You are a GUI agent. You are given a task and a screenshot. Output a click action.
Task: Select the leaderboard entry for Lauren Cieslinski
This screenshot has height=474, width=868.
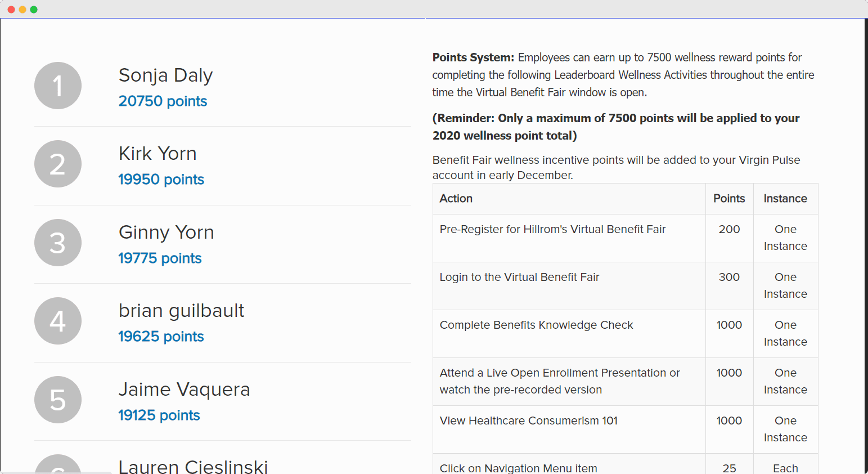(193, 466)
